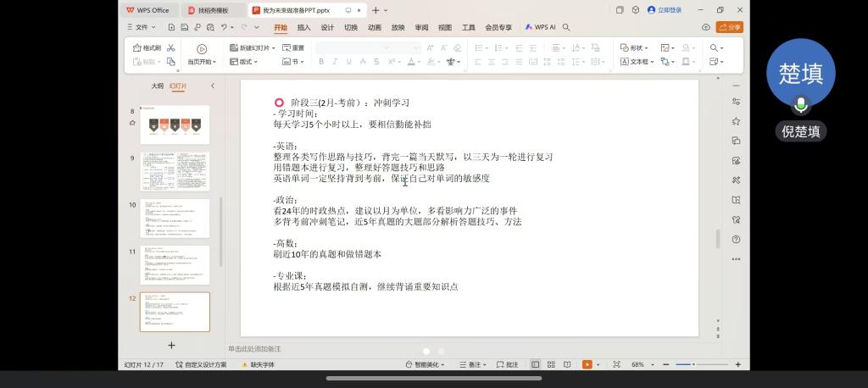This screenshot has width=868, height=388.
Task: Click the notes area 单击此处添加备注
Action: coord(254,349)
